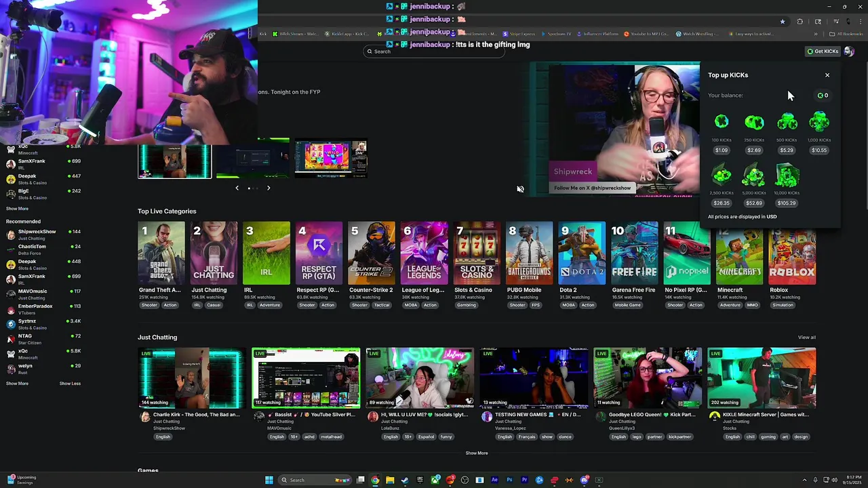The image size is (868, 488).
Task: Open Syztmz channel in sidebar
Action: pos(43,324)
